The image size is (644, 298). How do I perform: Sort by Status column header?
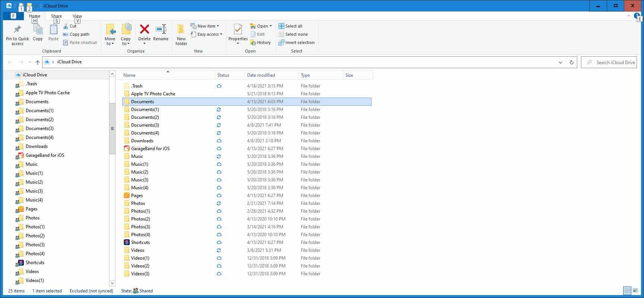[x=230, y=75]
